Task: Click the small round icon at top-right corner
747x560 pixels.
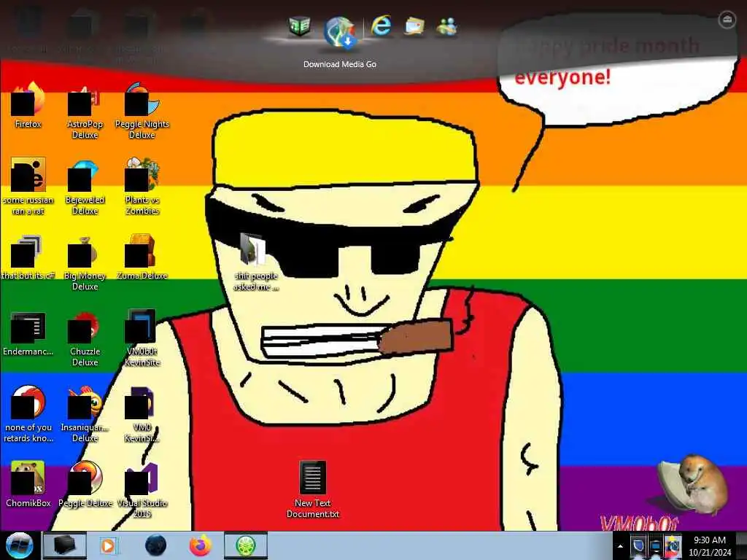Action: coord(727,20)
